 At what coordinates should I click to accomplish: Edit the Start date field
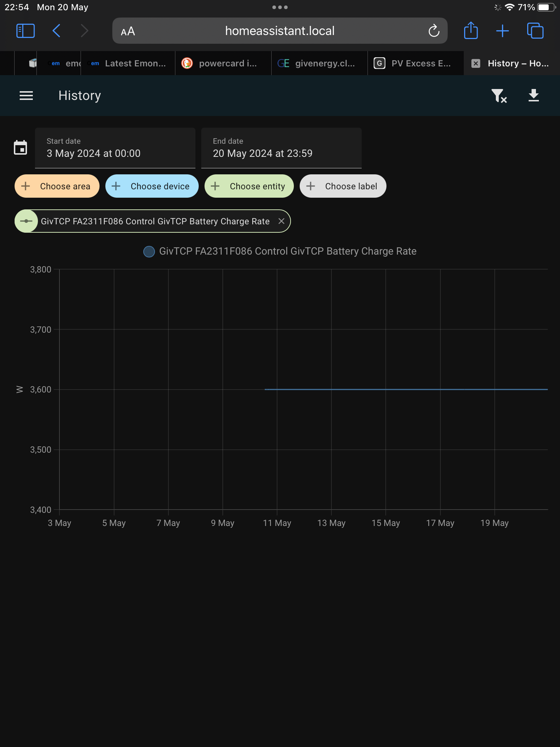click(x=115, y=148)
